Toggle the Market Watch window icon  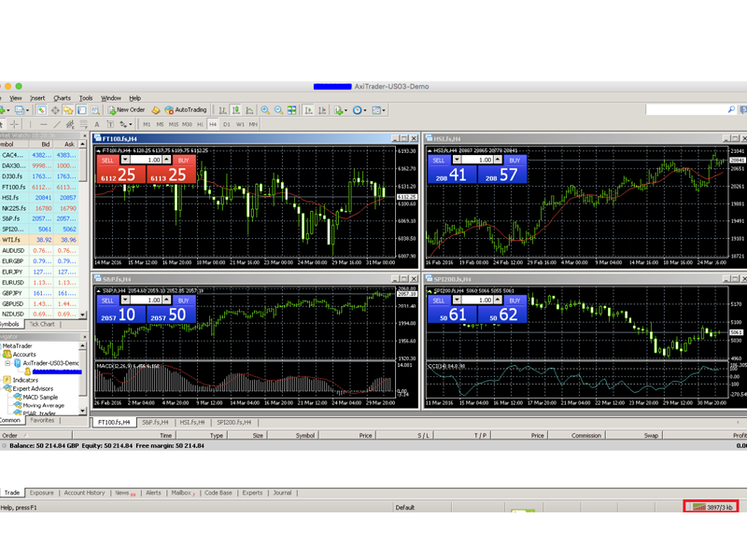click(42, 110)
